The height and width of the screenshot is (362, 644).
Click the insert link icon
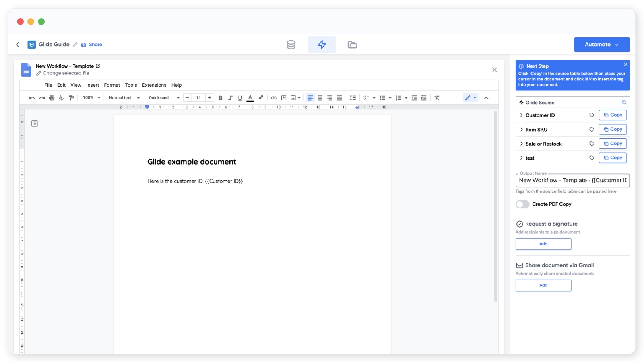coord(274,98)
